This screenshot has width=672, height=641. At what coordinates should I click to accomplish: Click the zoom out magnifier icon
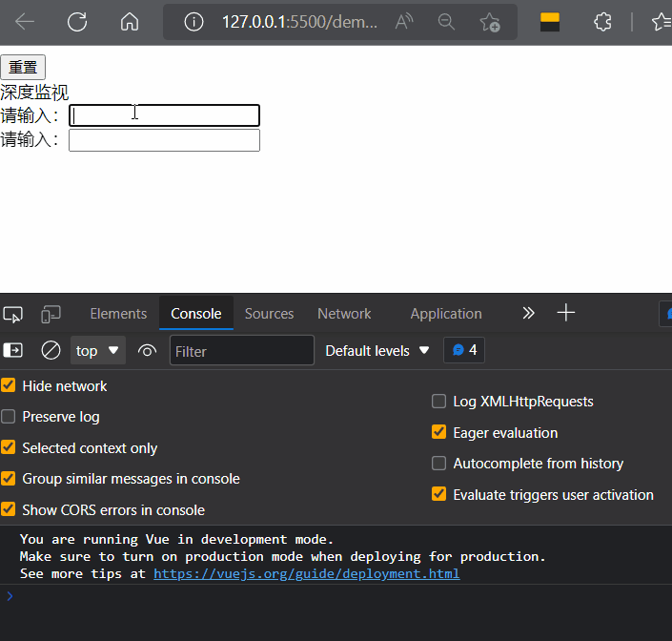pos(446,21)
